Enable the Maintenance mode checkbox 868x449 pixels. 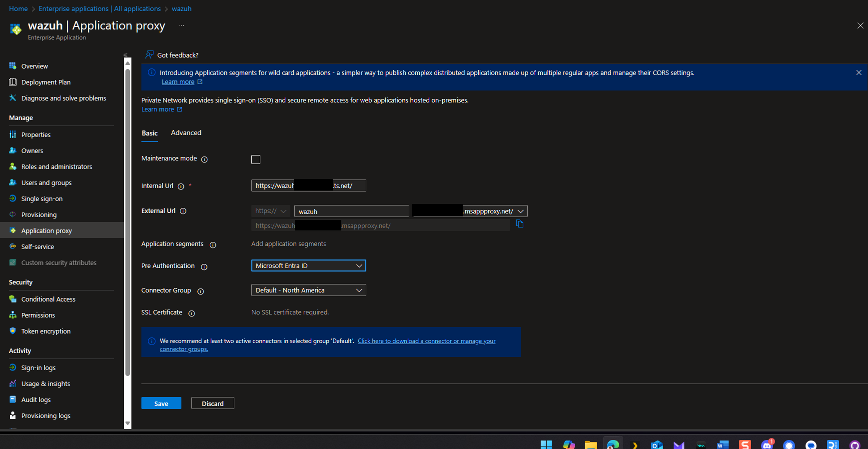pos(256,159)
